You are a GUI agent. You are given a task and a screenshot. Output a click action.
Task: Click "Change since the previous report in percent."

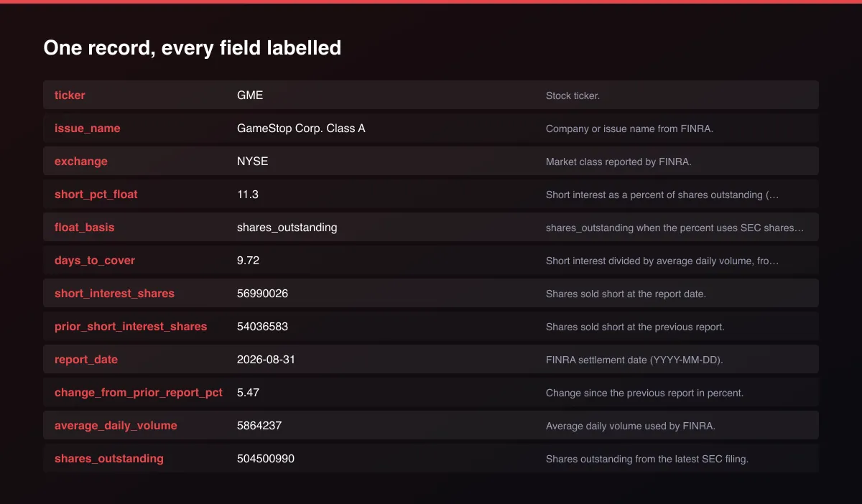(644, 393)
